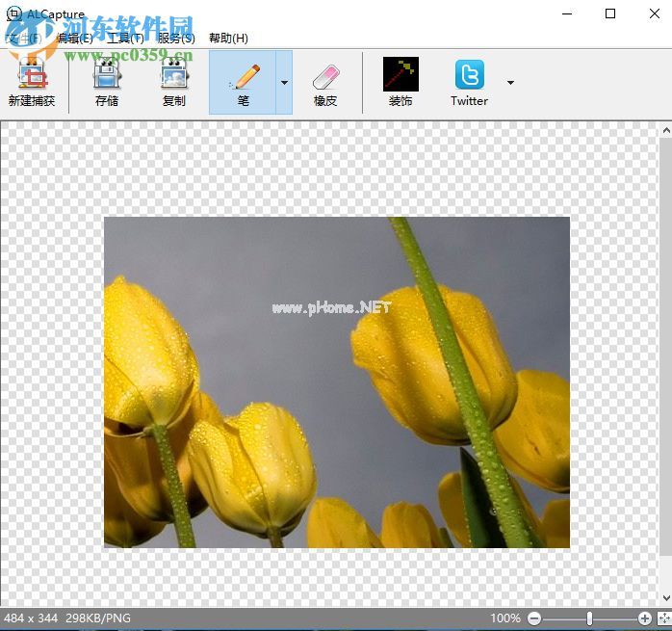Maximize the ALCapture window
This screenshot has width=672, height=631.
click(610, 13)
